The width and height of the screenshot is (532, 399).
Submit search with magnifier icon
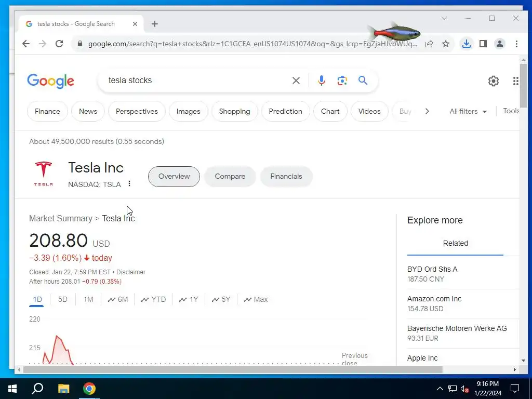point(363,81)
